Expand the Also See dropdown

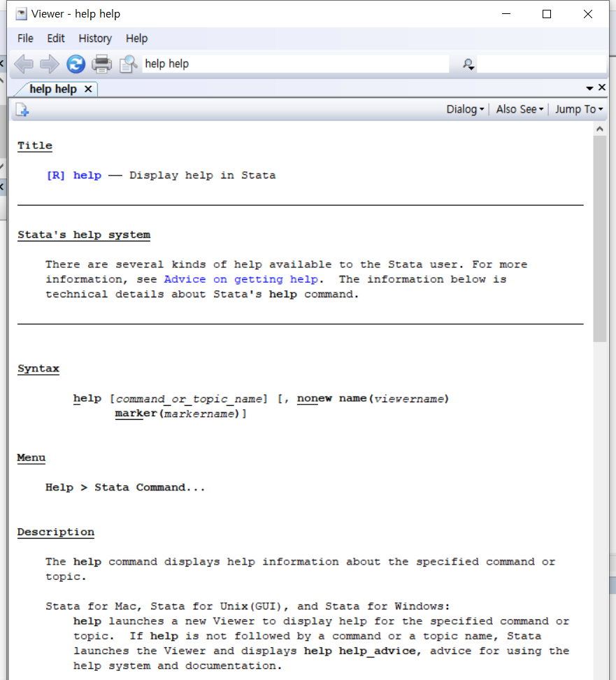(520, 109)
